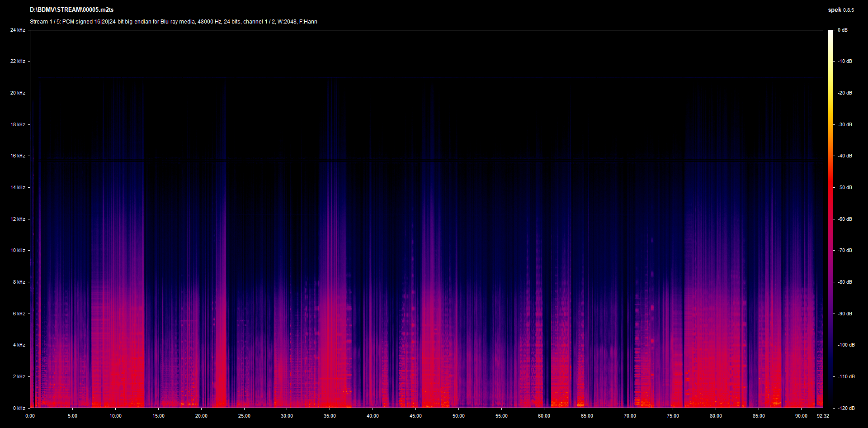Click the stream info line with PCM details
This screenshot has height=428, width=868.
(x=173, y=22)
